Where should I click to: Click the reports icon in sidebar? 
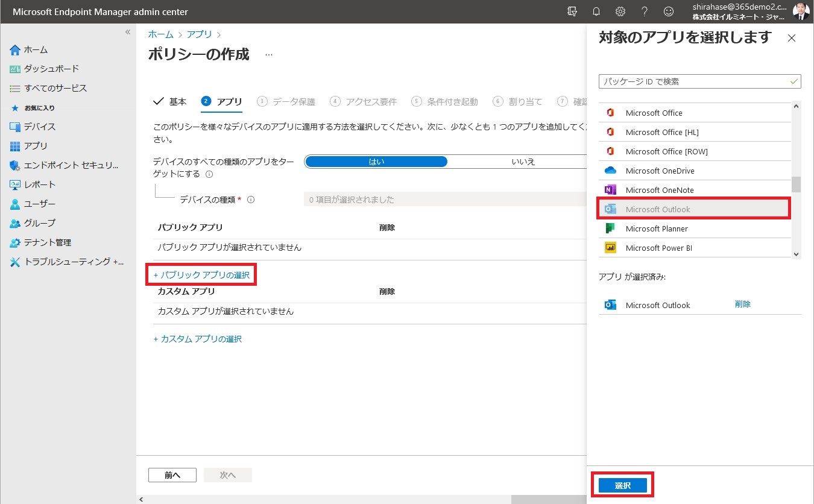[15, 184]
